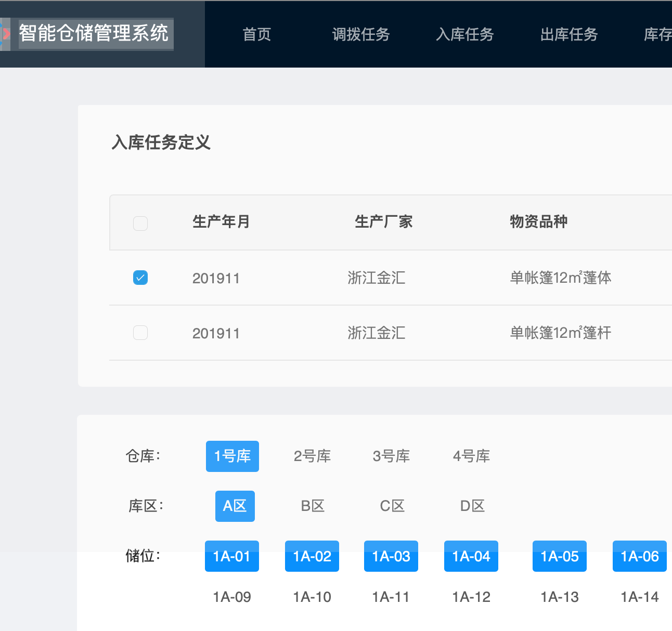This screenshot has width=672, height=631.
Task: Select zone C区
Action: coord(392,506)
